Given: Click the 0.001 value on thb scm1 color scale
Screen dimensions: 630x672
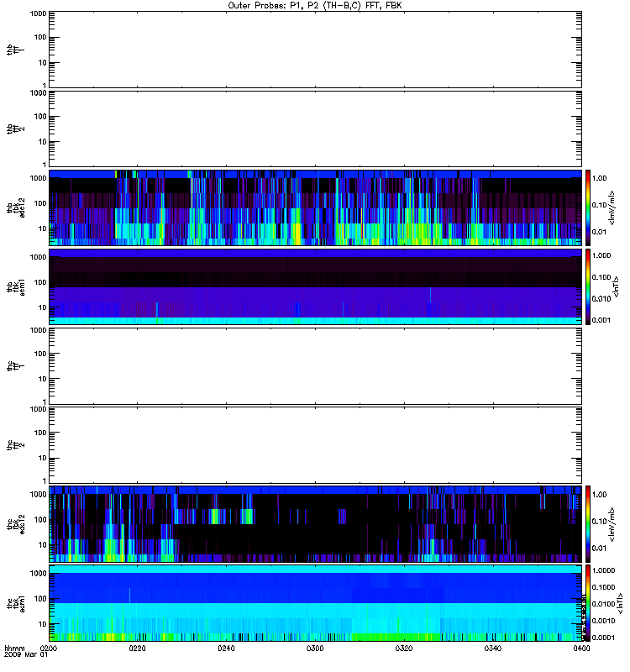Looking at the screenshot, I should [601, 320].
